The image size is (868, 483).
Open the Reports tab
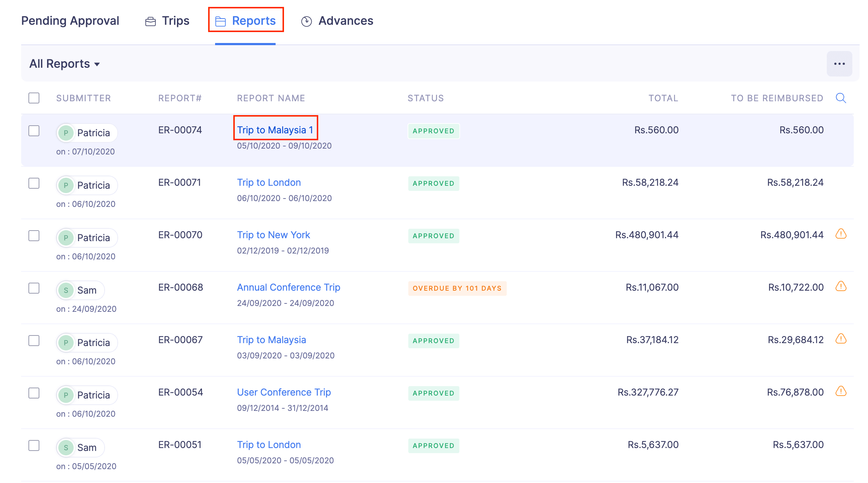click(x=246, y=21)
